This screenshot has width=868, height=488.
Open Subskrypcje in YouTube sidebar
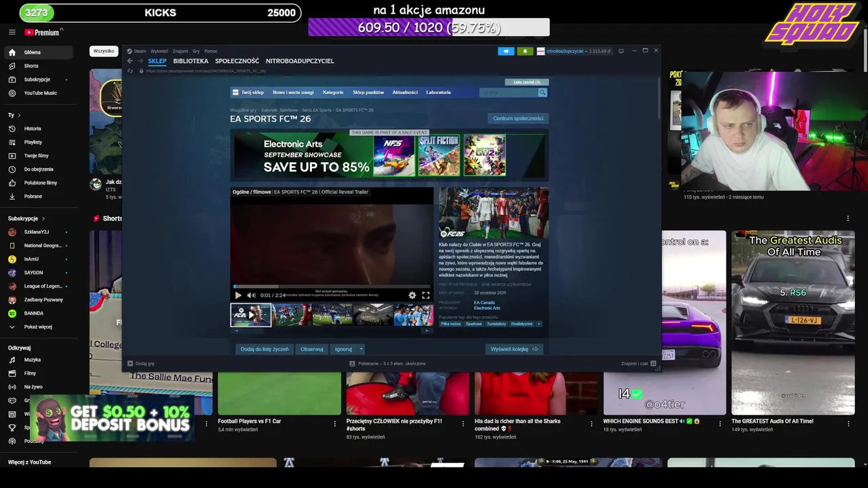(39, 79)
